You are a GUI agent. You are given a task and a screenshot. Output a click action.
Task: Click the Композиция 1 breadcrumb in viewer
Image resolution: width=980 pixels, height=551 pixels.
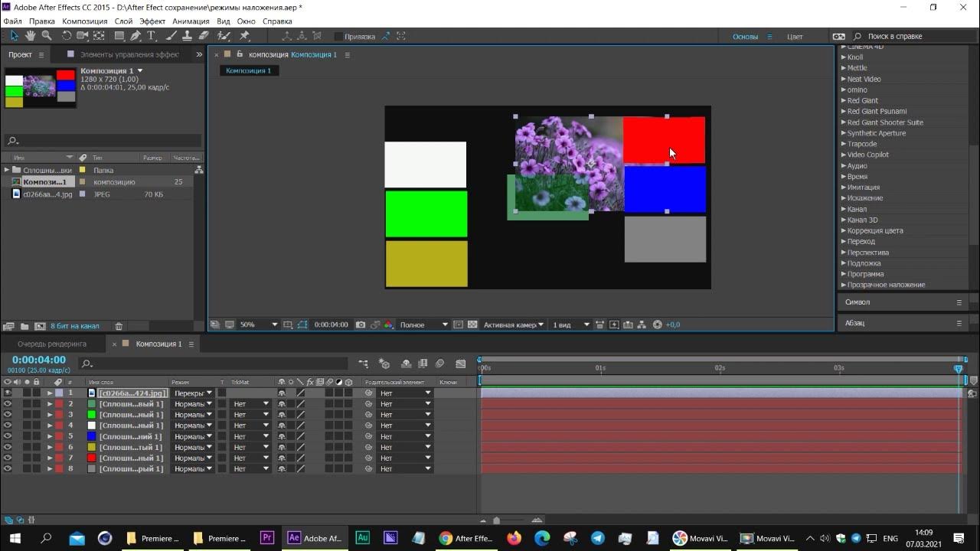pos(248,70)
